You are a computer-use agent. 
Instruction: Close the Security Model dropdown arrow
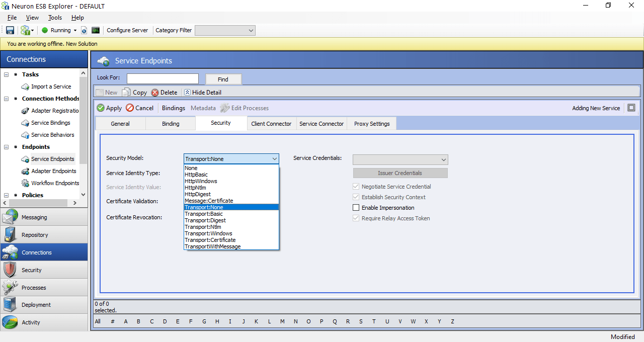pos(275,159)
